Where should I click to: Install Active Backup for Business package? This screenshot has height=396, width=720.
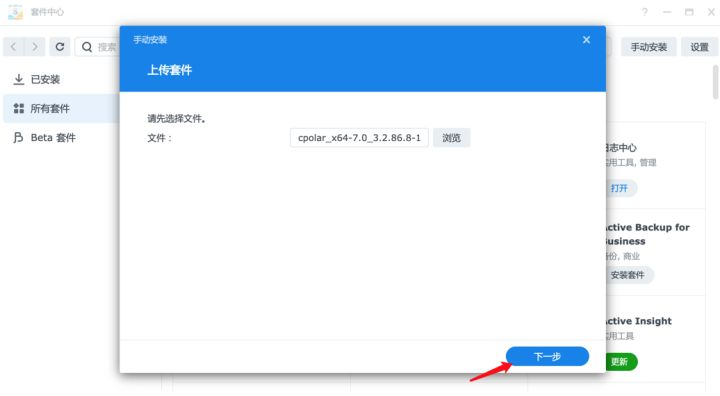628,275
